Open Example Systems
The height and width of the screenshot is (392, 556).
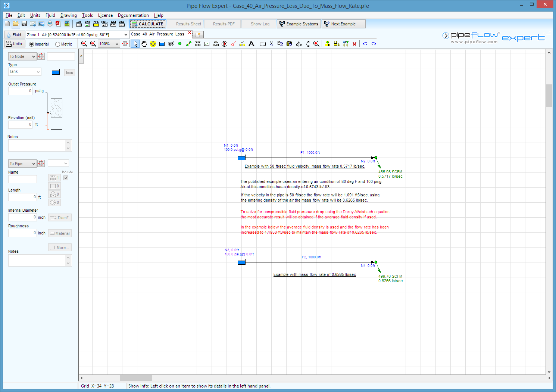click(299, 24)
